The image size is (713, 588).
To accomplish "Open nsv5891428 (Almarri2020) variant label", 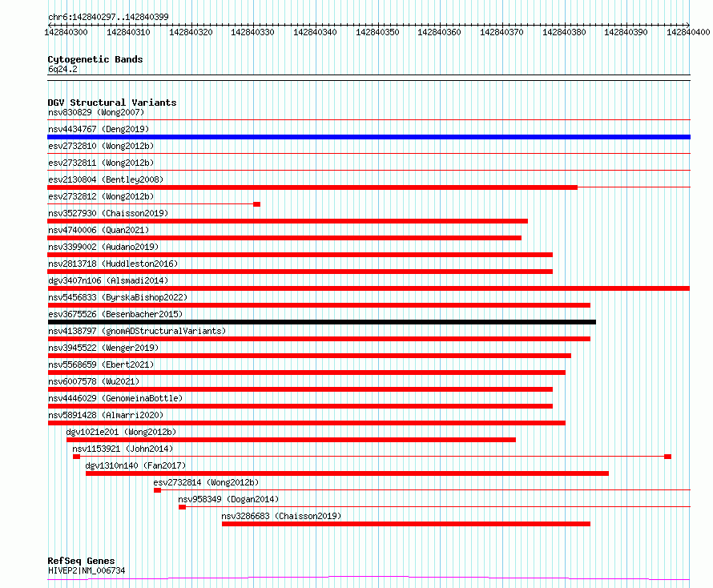I will pos(106,415).
